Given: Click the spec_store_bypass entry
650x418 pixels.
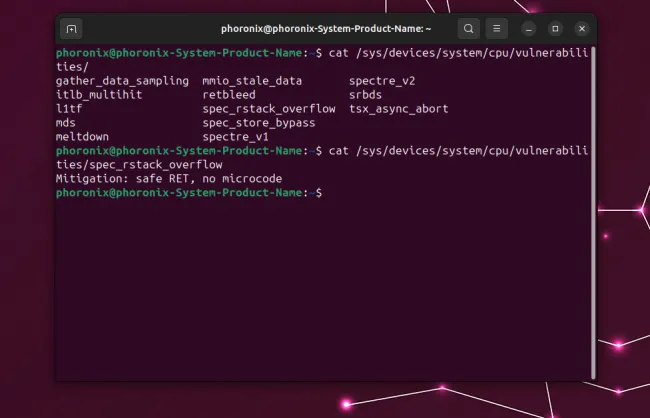Looking at the screenshot, I should (258, 122).
